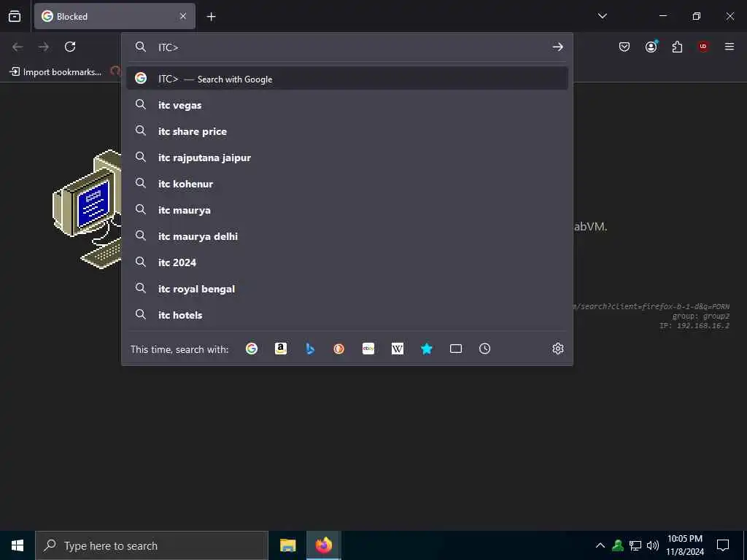
Task: Click Firefox icon in taskbar
Action: (323, 545)
